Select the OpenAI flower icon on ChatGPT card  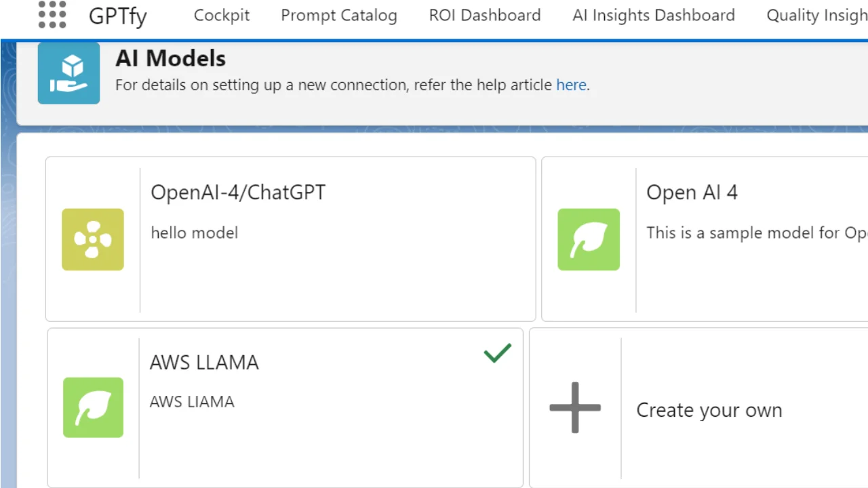[93, 239]
